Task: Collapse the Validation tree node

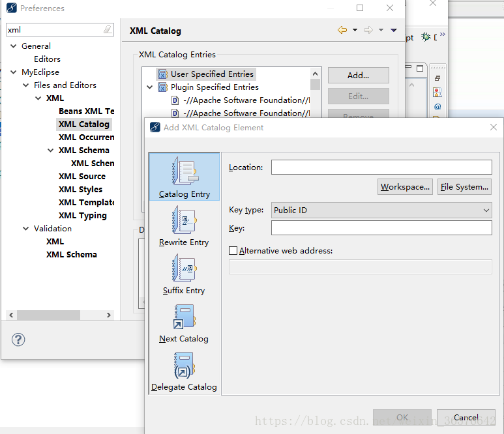Action: click(25, 229)
